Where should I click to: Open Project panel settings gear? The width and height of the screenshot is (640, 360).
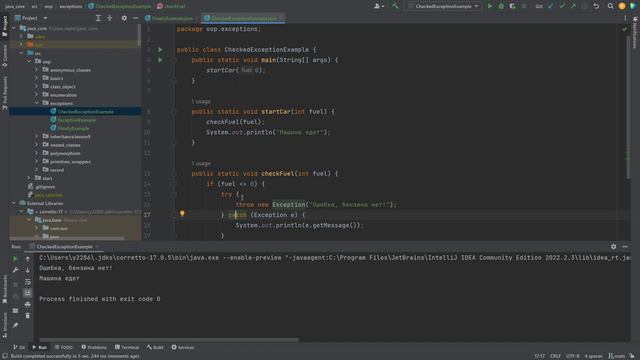tap(124, 18)
